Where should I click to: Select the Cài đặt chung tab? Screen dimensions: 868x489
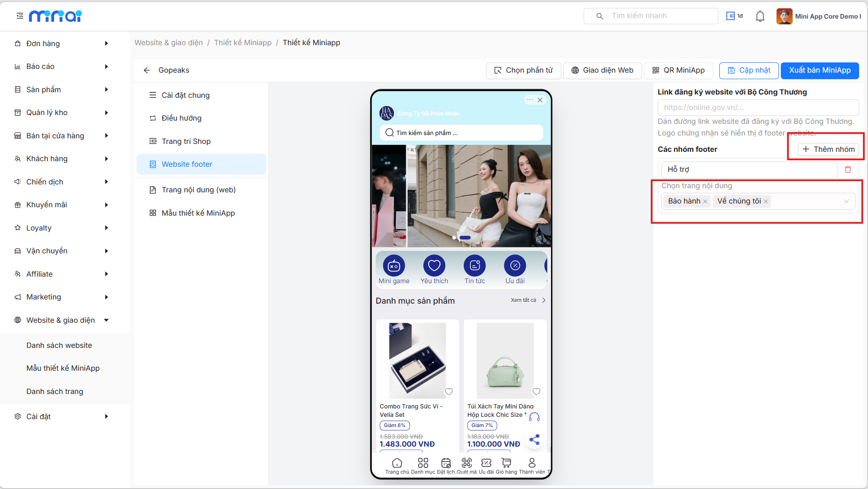(x=201, y=95)
